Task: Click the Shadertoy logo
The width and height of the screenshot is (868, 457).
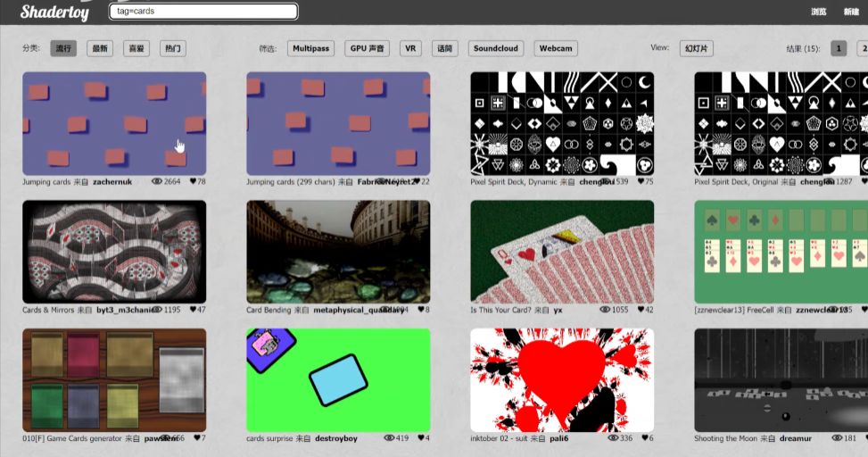Action: (x=54, y=11)
